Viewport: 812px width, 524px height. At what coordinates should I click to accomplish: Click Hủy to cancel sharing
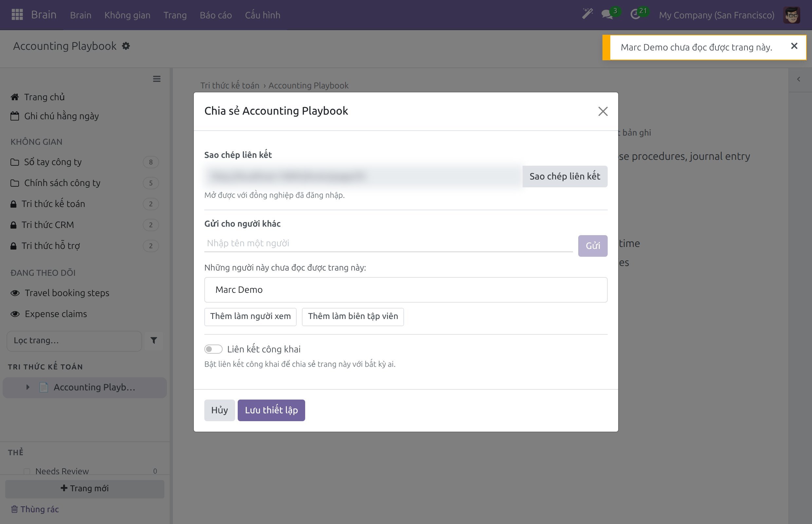tap(219, 410)
